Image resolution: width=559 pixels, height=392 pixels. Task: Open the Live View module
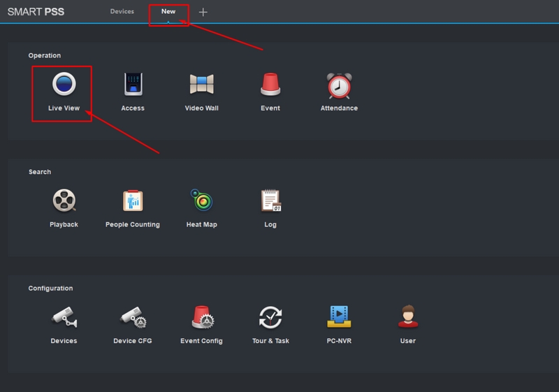point(64,85)
